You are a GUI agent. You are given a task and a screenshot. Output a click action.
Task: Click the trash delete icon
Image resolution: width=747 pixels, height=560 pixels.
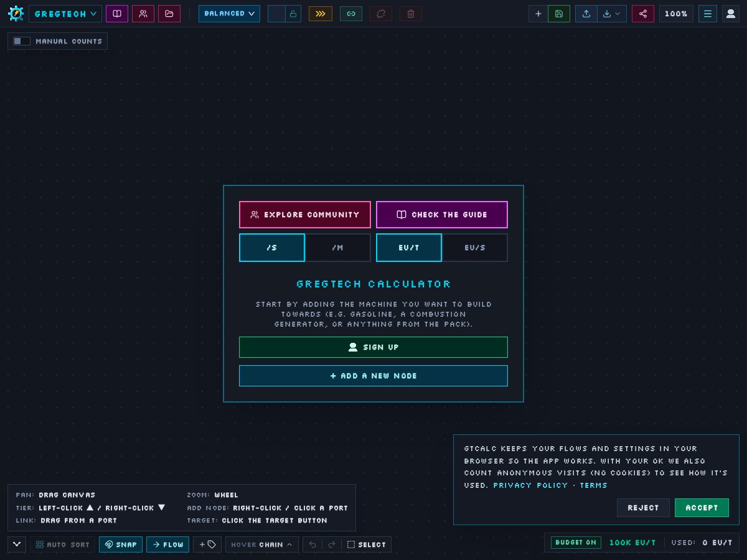[411, 14]
